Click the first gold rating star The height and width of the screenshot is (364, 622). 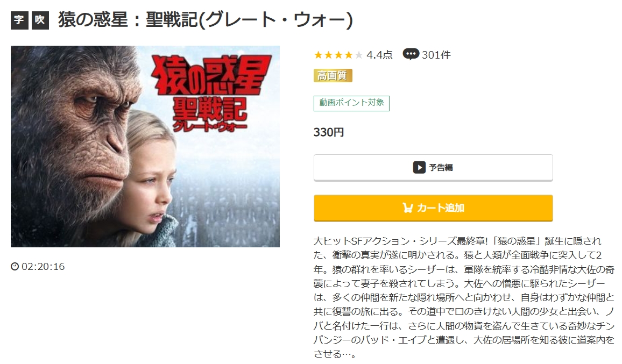(318, 55)
